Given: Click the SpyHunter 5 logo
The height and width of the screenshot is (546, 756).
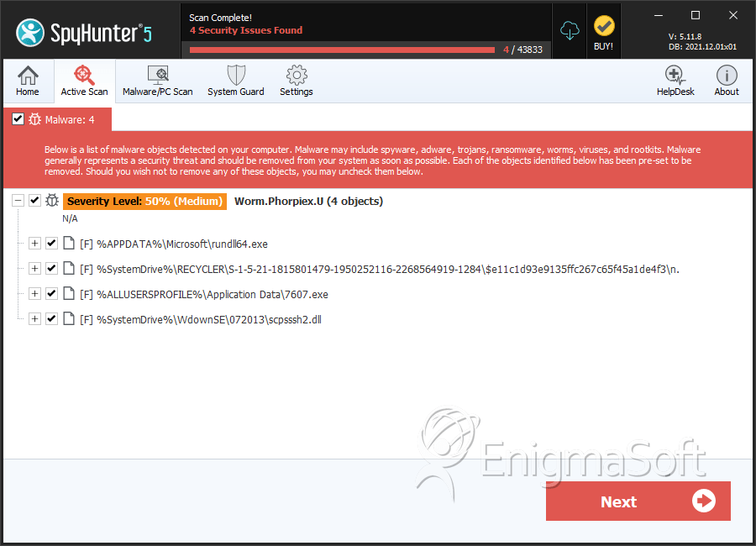Looking at the screenshot, I should 84,33.
